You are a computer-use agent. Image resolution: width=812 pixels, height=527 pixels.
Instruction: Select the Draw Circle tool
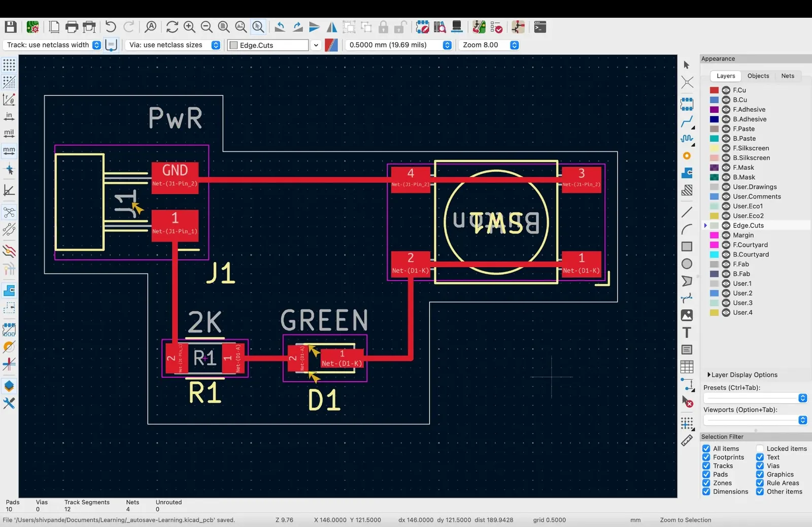(x=687, y=263)
